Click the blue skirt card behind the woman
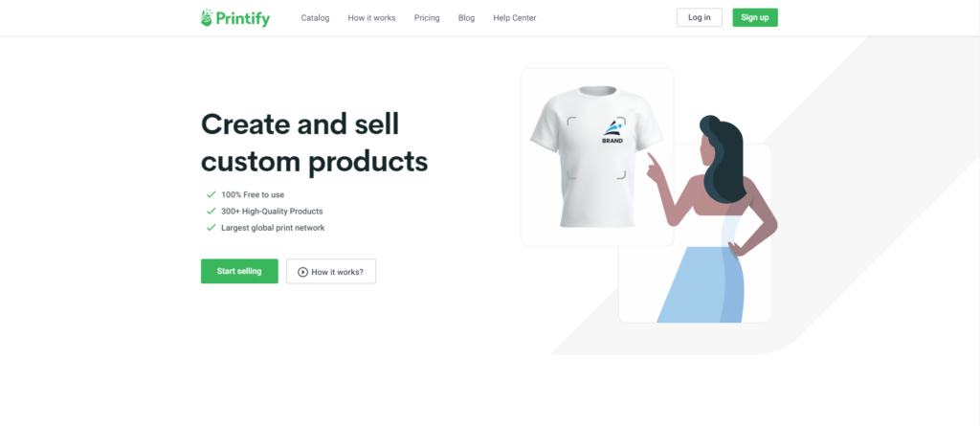980x426 pixels. tap(695, 234)
